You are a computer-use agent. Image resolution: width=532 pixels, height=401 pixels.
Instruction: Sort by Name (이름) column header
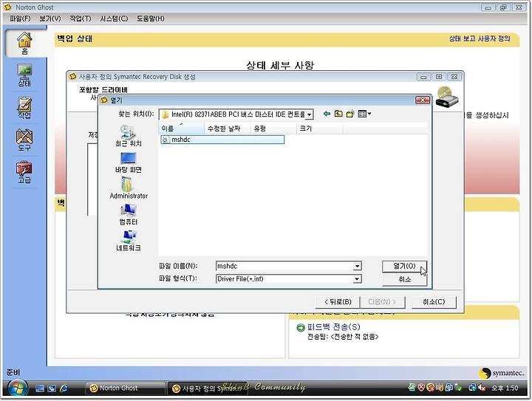(182, 128)
